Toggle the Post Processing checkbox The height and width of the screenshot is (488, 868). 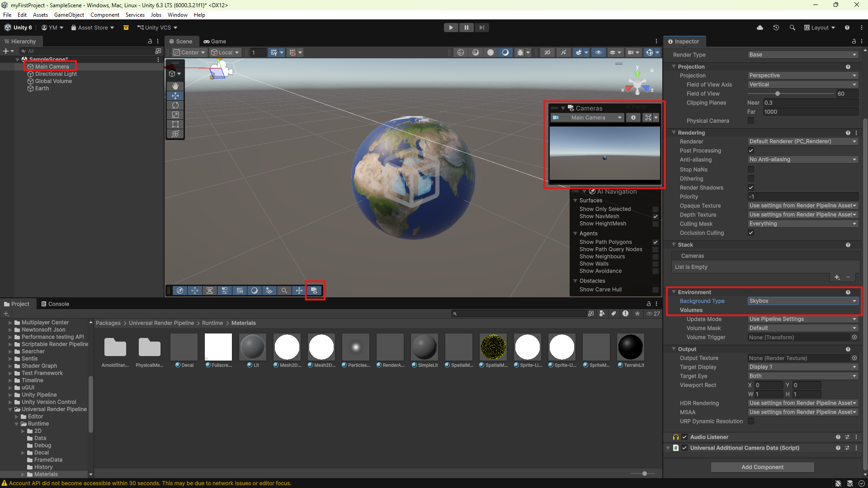click(751, 150)
